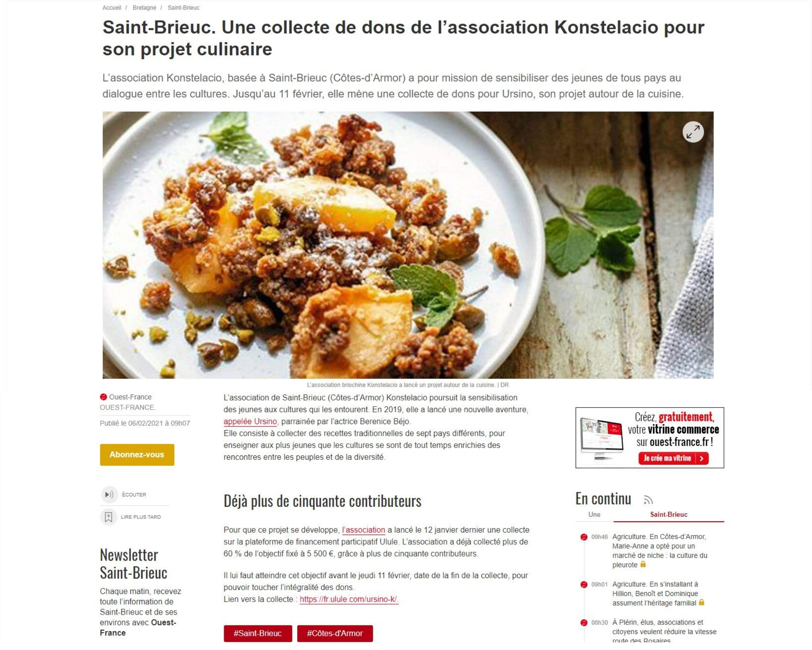Viewport: 812px width, 650px height.
Task: Switch to the Une tab in En continu
Action: (594, 514)
